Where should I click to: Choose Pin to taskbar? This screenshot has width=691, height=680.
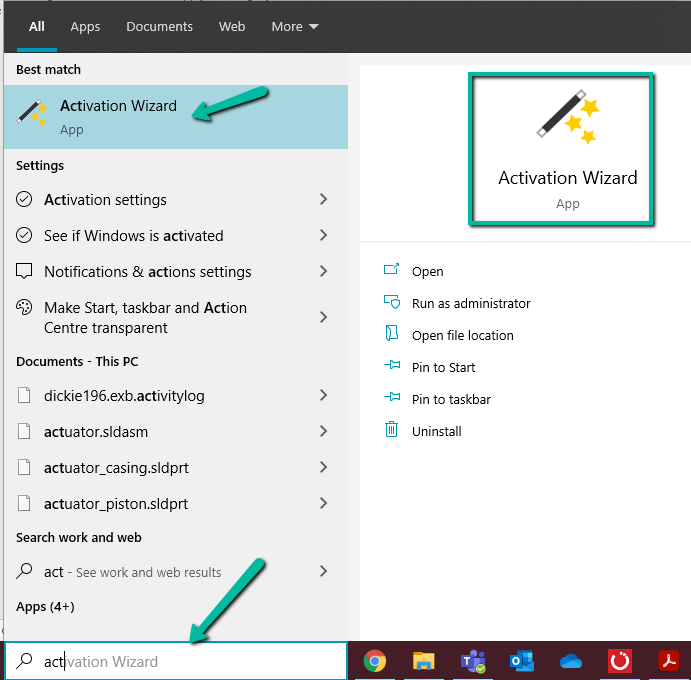tap(451, 399)
